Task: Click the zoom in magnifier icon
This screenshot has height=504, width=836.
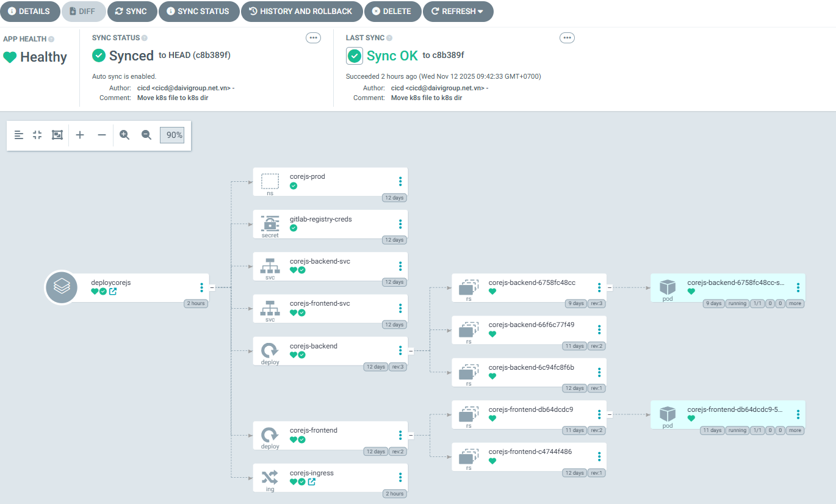Action: (x=124, y=135)
